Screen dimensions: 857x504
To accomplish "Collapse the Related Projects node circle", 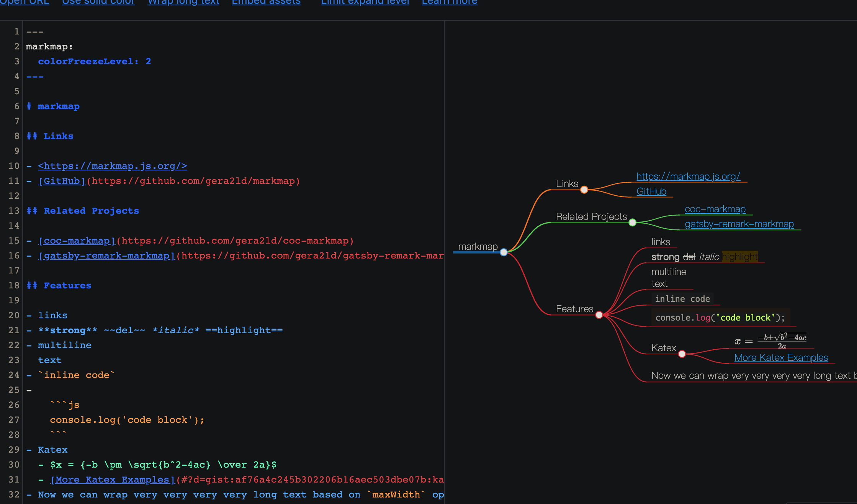I will (x=633, y=223).
